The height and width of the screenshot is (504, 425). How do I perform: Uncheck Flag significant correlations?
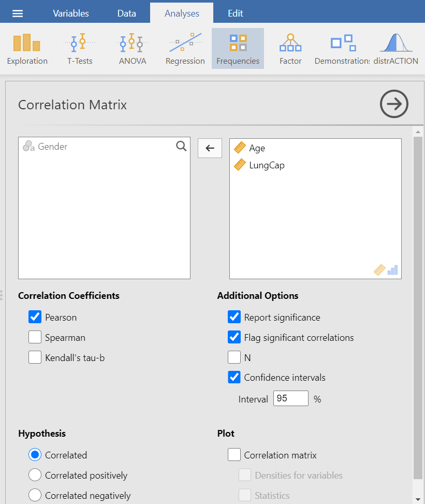(x=235, y=337)
